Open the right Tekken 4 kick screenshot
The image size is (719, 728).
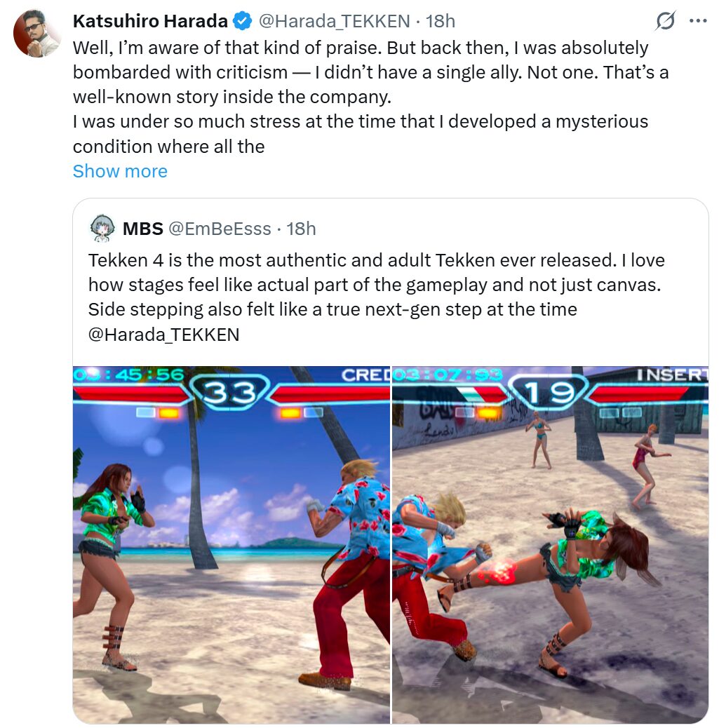click(x=551, y=545)
